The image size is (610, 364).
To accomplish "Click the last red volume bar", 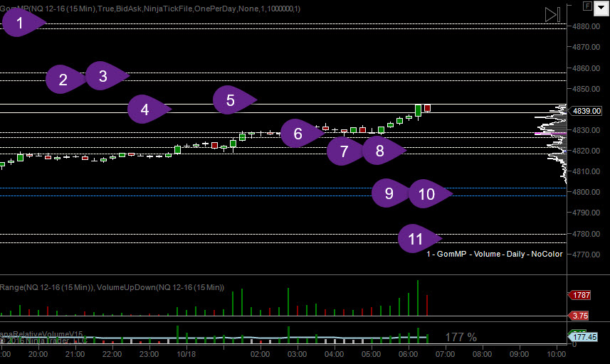I will [427, 305].
